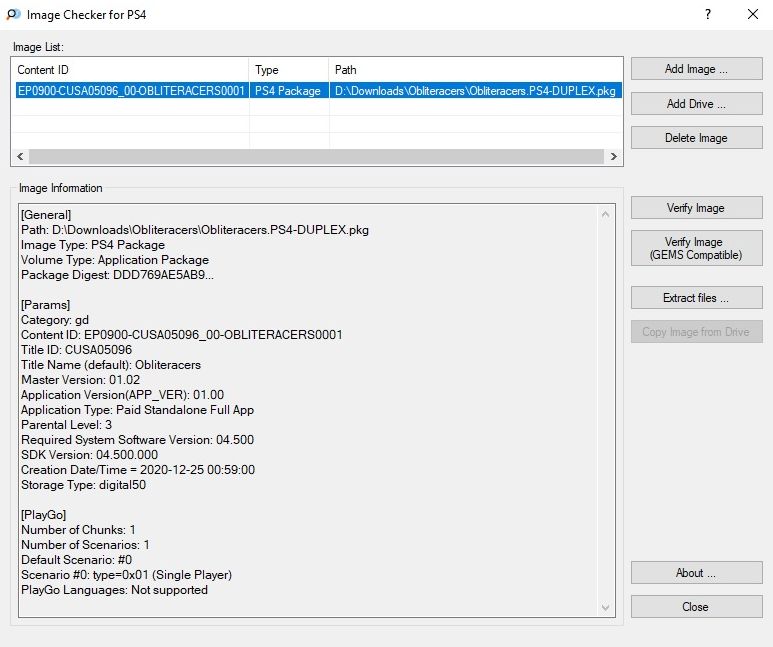Click the Package Digest line
The width and height of the screenshot is (773, 647).
(x=117, y=275)
